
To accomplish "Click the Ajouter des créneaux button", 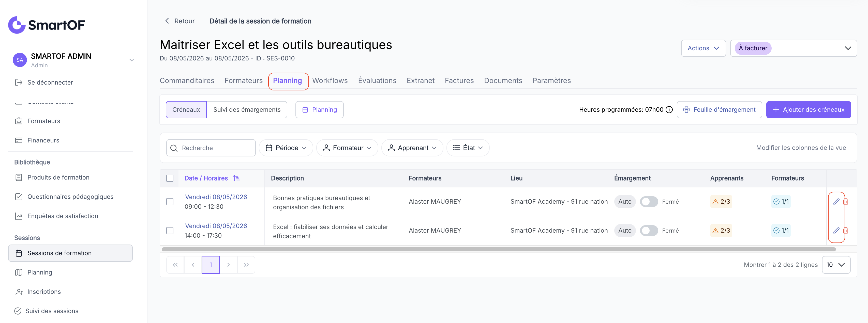I will 808,110.
